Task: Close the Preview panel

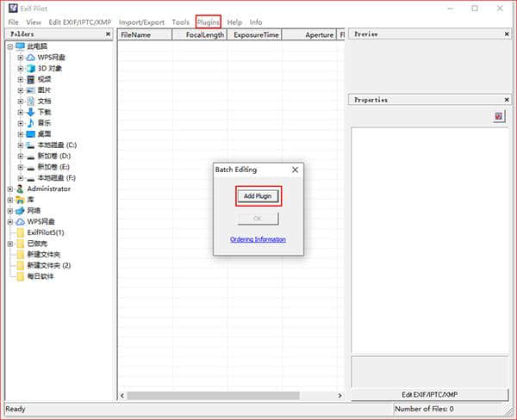Action: click(508, 34)
